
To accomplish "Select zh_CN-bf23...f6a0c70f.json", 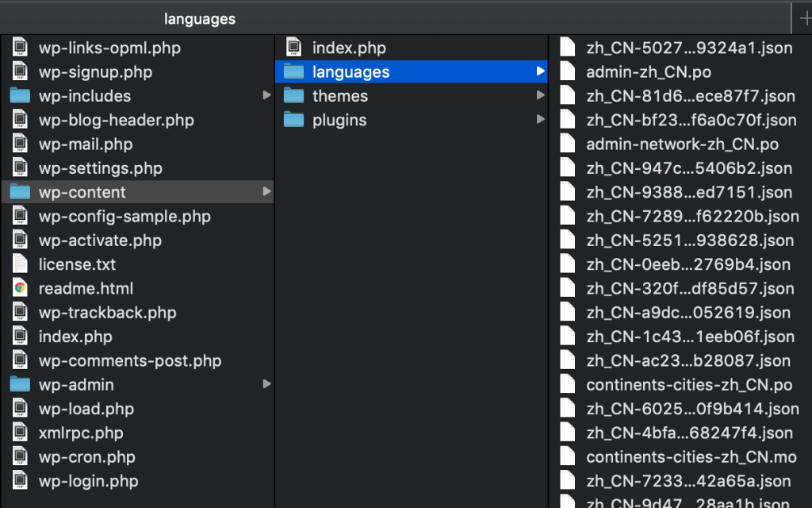I will click(691, 120).
